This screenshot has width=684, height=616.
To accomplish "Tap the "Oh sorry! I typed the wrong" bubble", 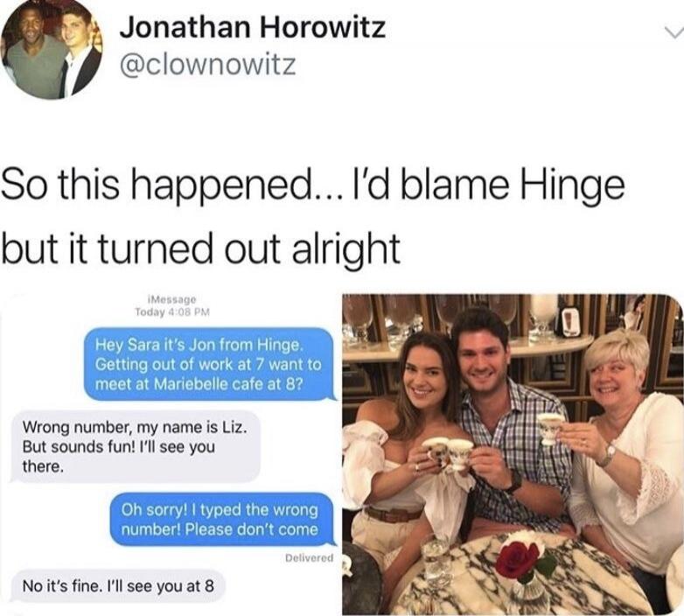I will 221,519.
